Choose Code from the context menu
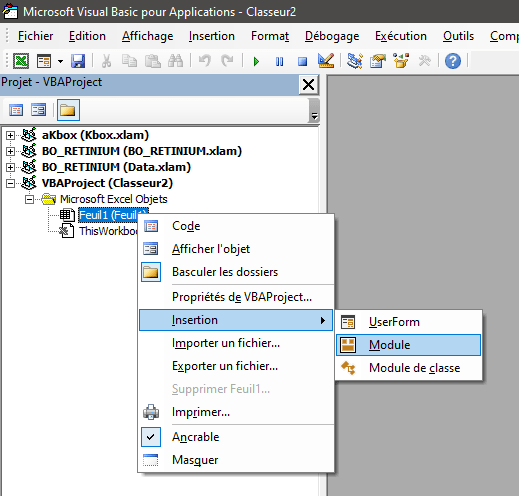 pos(236,226)
